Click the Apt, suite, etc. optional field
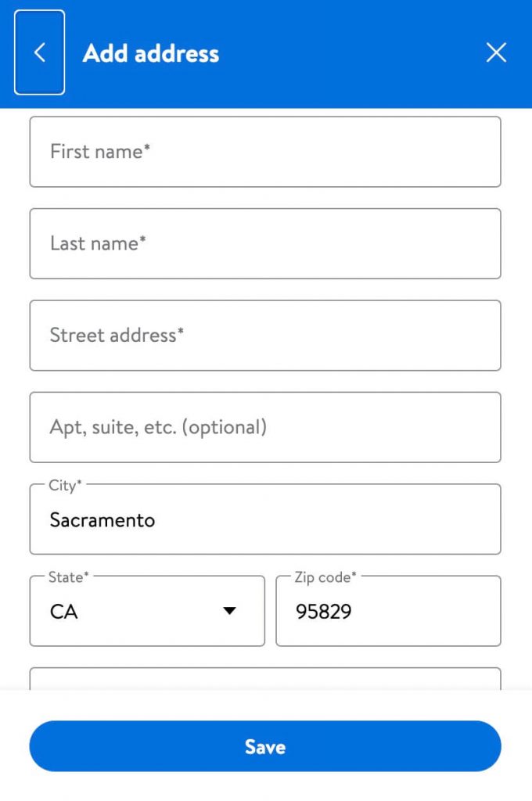 coord(265,427)
